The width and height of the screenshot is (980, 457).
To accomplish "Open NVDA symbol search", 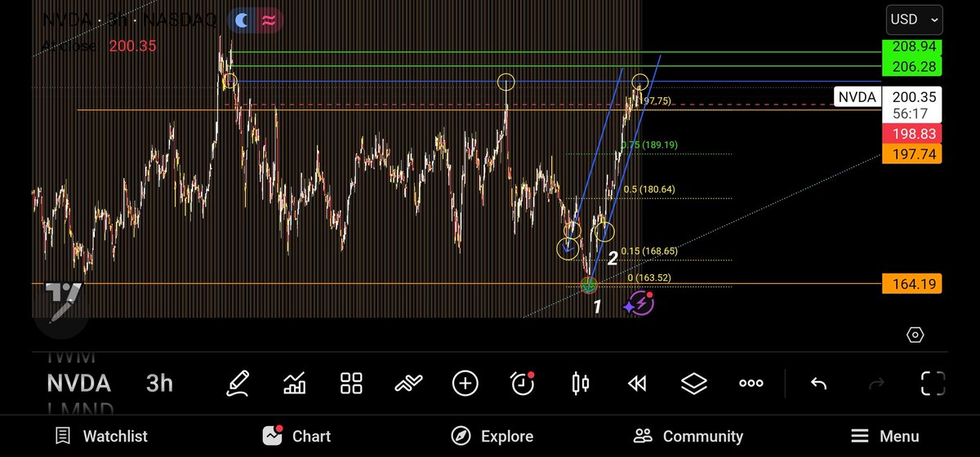I will [x=78, y=383].
